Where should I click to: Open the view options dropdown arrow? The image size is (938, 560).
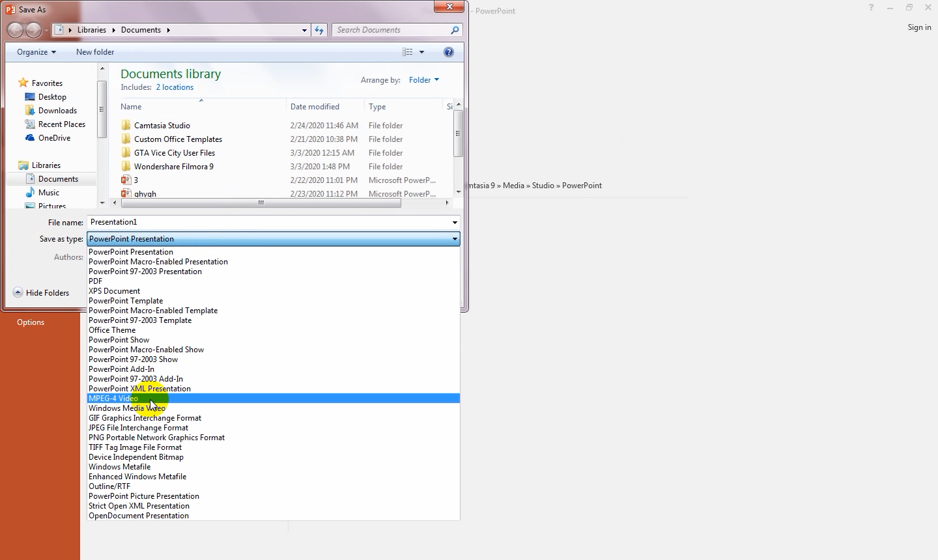click(421, 52)
